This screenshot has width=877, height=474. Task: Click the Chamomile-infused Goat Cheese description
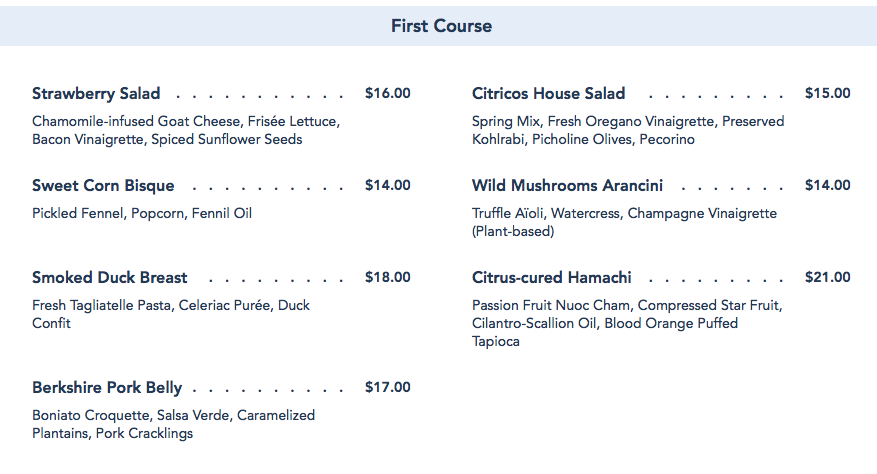pos(186,130)
